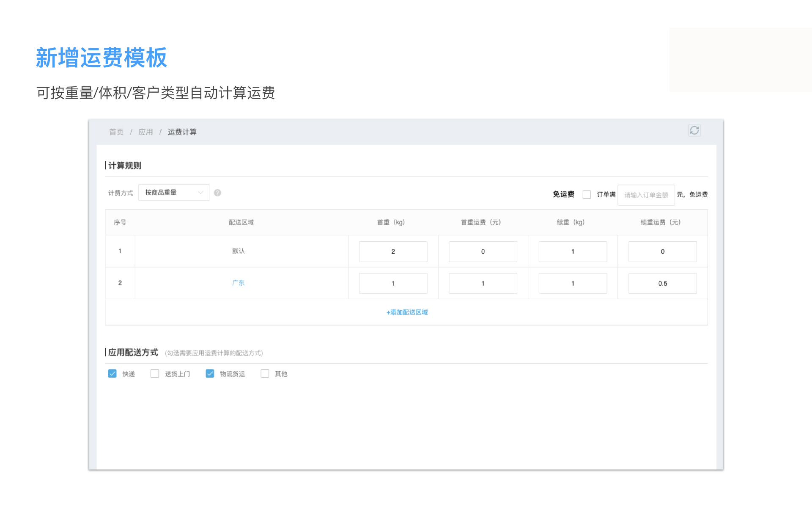Open the 按商品重量 billing method dropdown
Screen dimensions: 812x508
click(174, 193)
